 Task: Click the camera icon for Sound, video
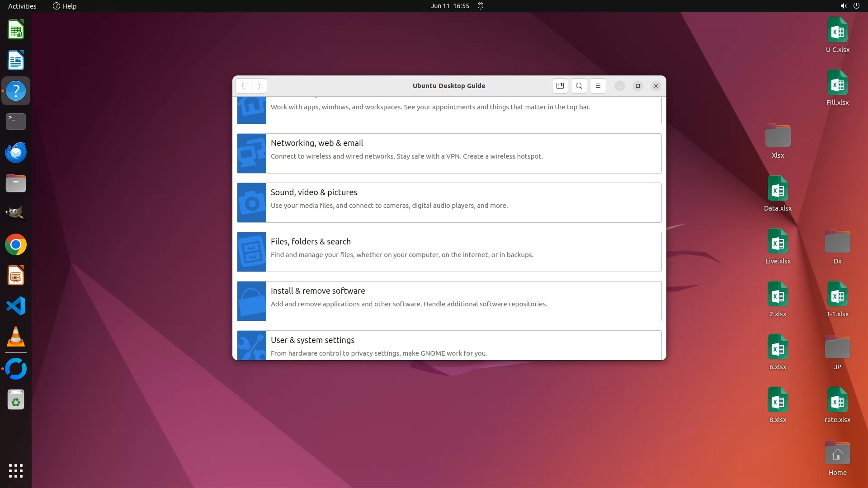click(252, 202)
